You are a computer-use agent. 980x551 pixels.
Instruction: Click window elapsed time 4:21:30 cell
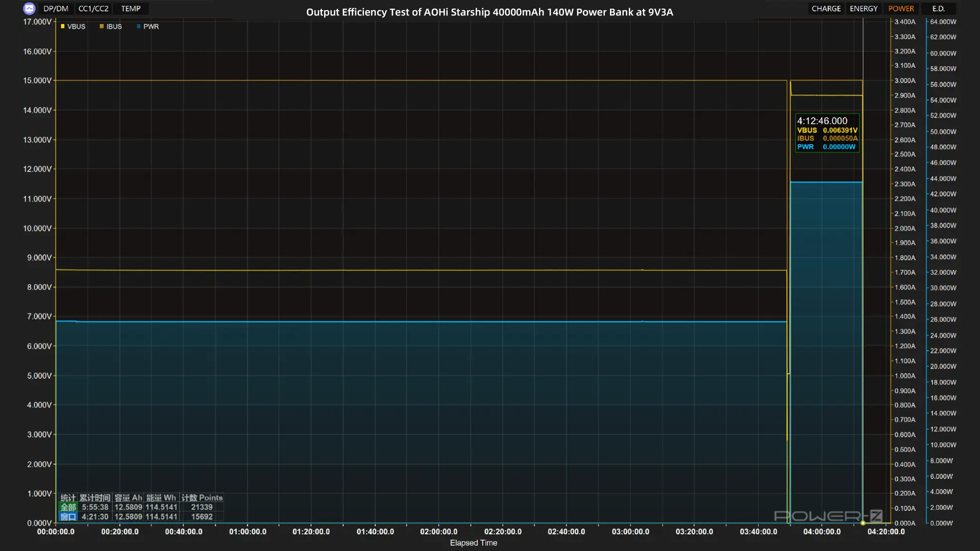(x=95, y=517)
